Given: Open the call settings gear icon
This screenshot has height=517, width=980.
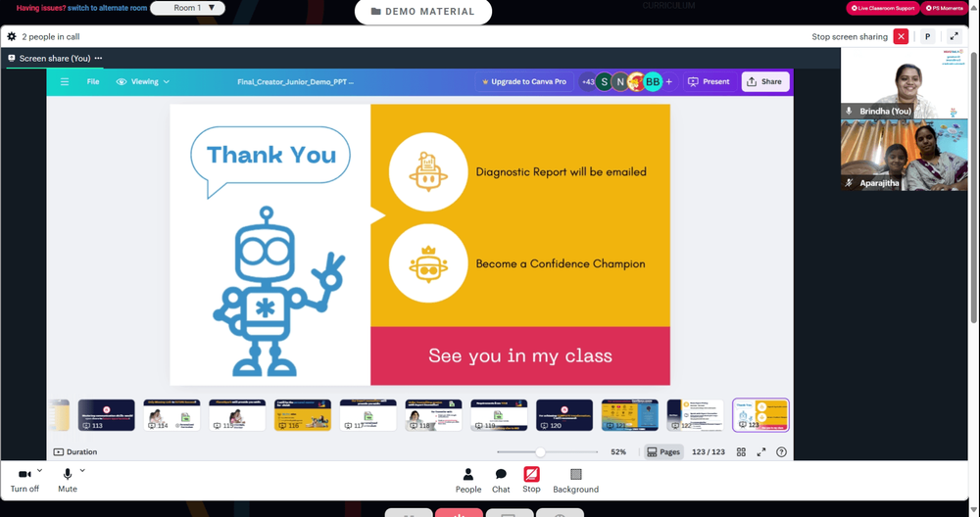Looking at the screenshot, I should pyautogui.click(x=11, y=37).
